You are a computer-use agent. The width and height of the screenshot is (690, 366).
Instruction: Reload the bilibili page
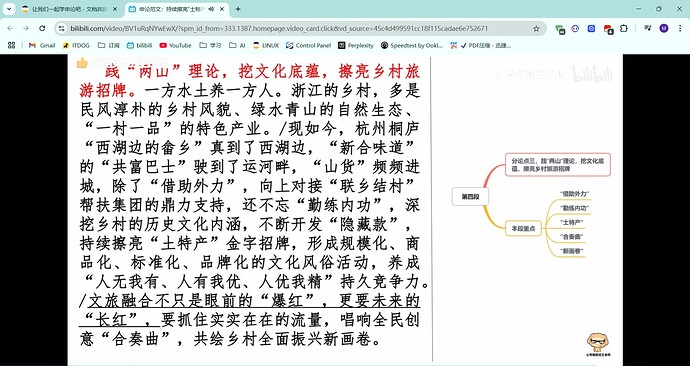(x=42, y=29)
